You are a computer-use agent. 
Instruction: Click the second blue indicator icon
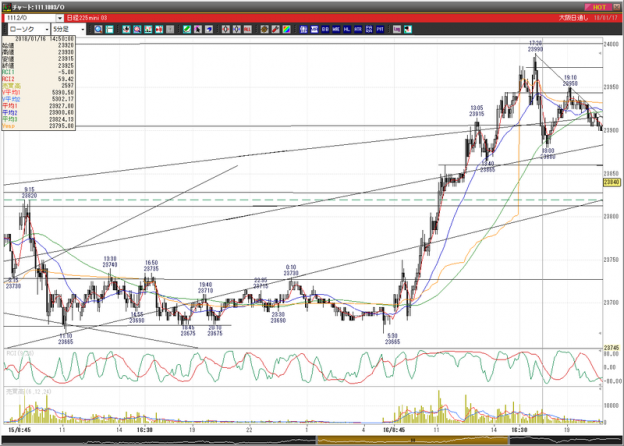tap(314, 29)
